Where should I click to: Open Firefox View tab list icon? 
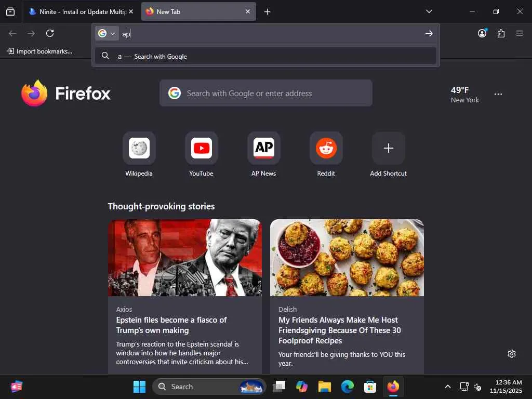pos(10,12)
